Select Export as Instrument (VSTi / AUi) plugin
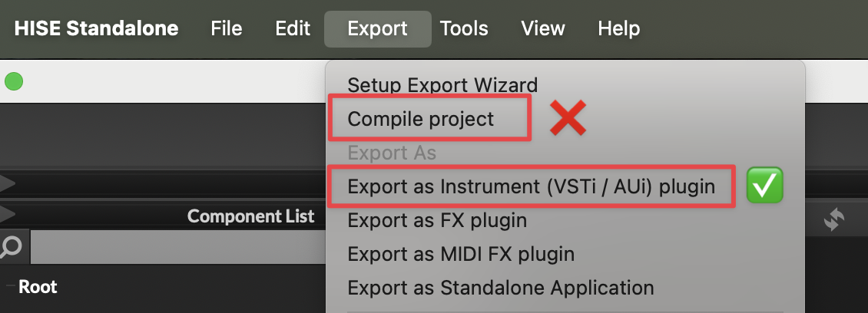Viewport: 868px width, 313px height. click(x=531, y=186)
